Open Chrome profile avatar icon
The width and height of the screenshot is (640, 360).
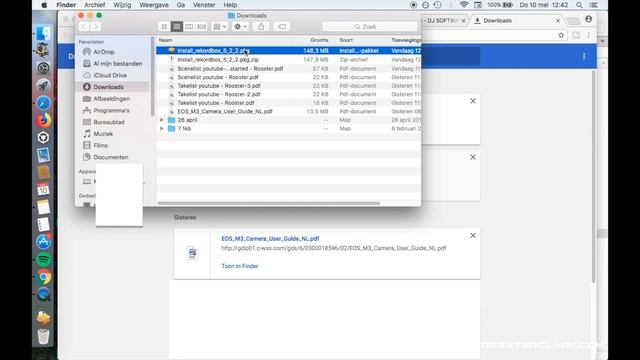pos(589,19)
